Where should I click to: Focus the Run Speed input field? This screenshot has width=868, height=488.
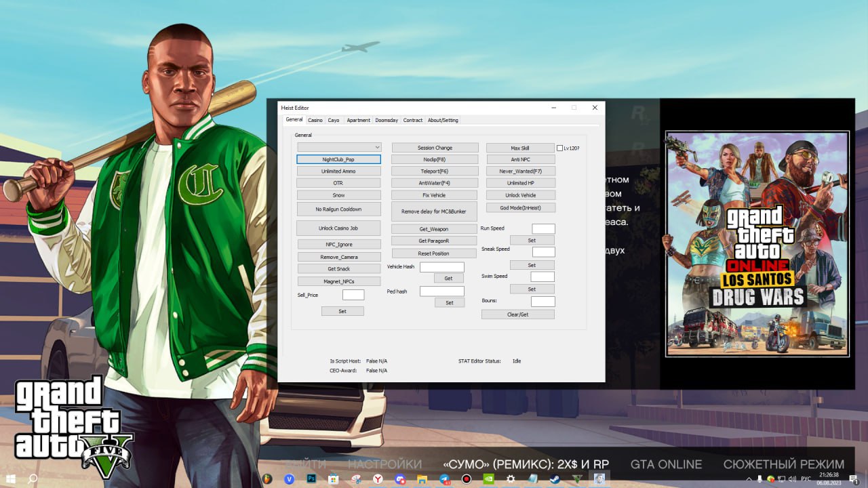coord(543,229)
